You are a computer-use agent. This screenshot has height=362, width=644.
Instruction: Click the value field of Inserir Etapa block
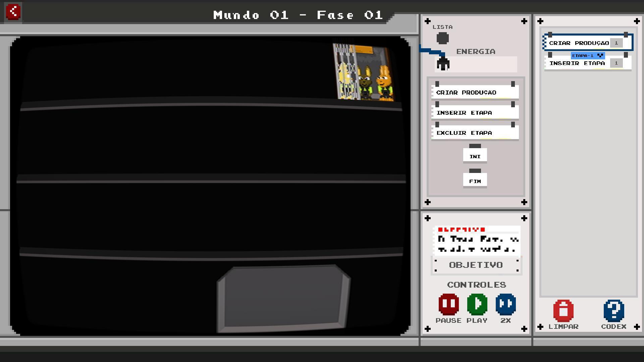click(616, 63)
